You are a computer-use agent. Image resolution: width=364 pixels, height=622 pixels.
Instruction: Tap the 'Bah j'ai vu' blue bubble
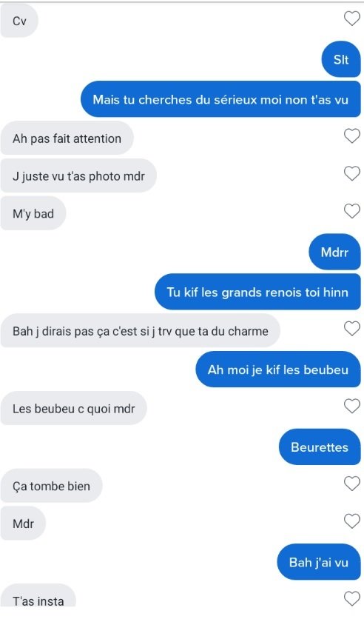(x=319, y=562)
